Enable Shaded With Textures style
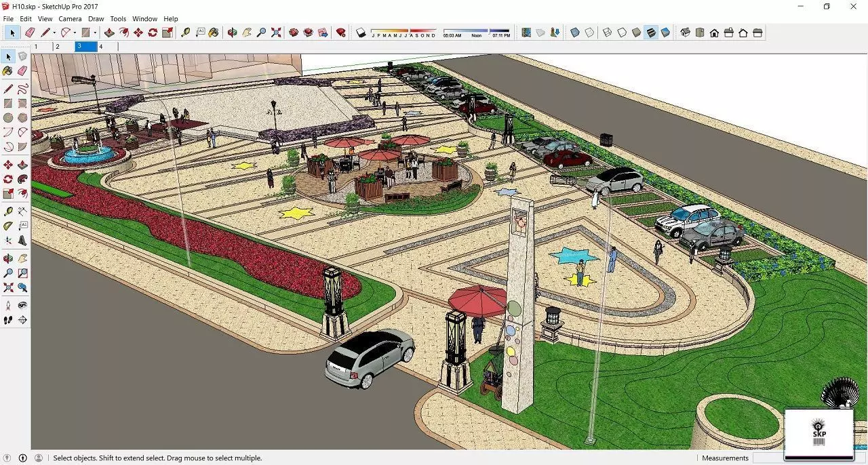This screenshot has height=465, width=868. click(x=651, y=33)
